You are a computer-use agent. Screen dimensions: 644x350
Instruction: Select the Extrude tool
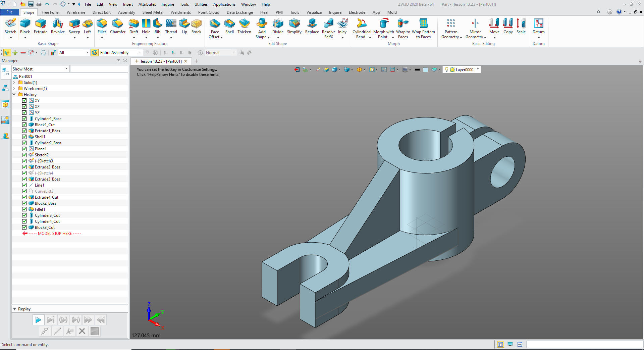click(x=41, y=26)
